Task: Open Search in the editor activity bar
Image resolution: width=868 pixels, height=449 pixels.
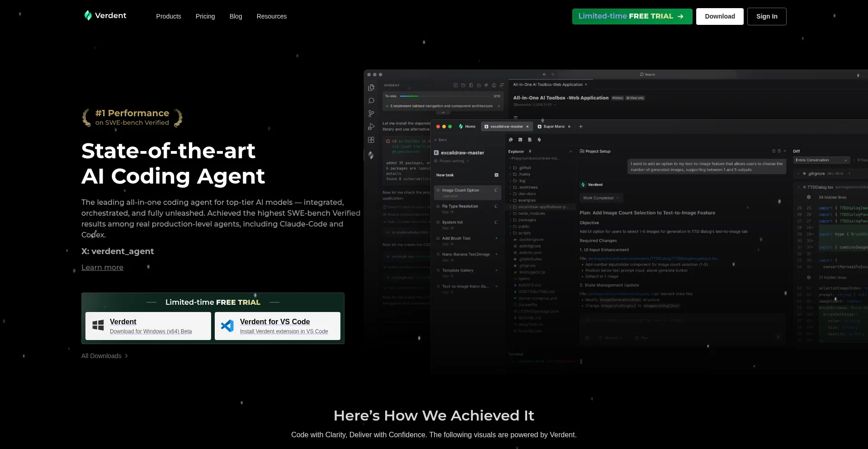Action: tap(371, 101)
